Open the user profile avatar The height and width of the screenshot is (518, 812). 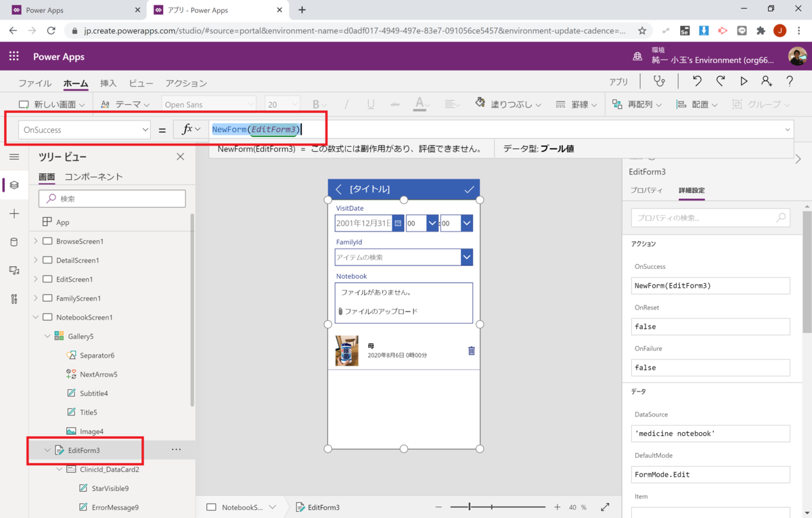coord(797,56)
